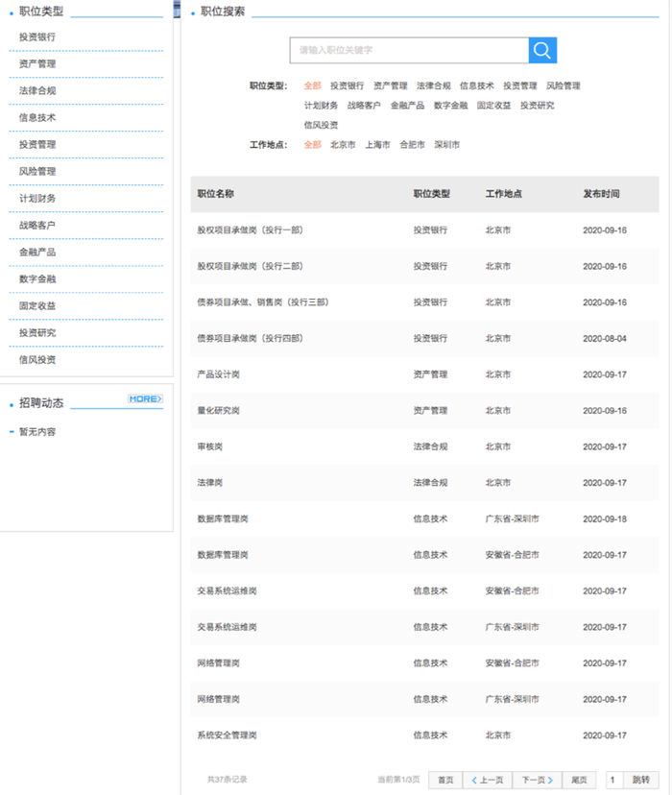The height and width of the screenshot is (795, 672).
Task: Filter job type by 信风投资
Action: pyautogui.click(x=321, y=125)
